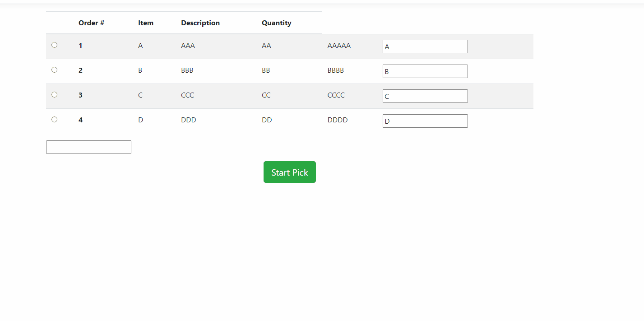Image resolution: width=644 pixels, height=321 pixels.
Task: Click into the text field containing D
Action: click(425, 121)
